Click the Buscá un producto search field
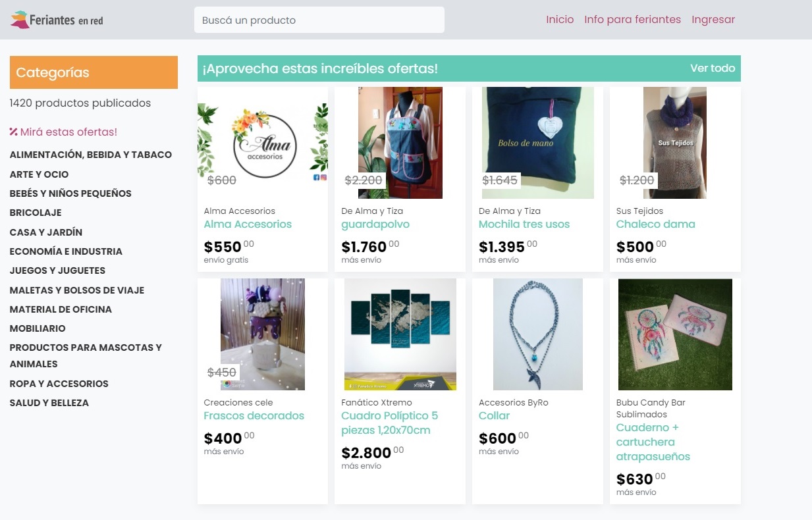 [x=319, y=20]
